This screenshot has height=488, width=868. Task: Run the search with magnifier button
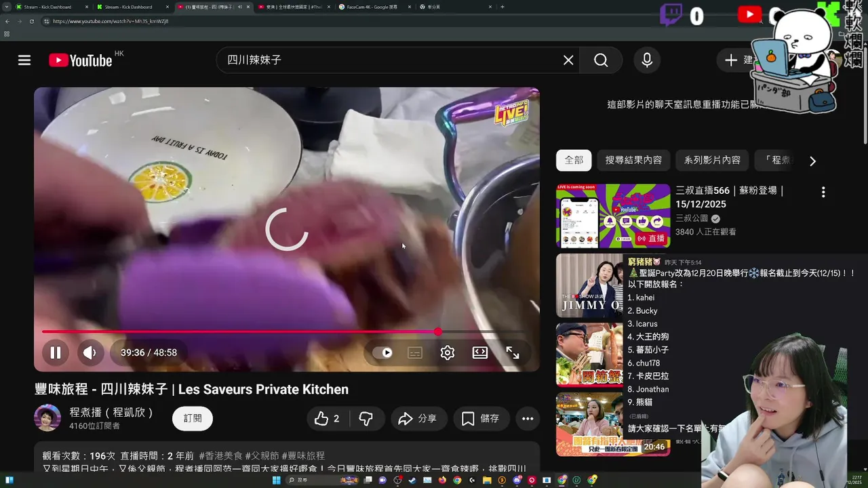point(601,60)
